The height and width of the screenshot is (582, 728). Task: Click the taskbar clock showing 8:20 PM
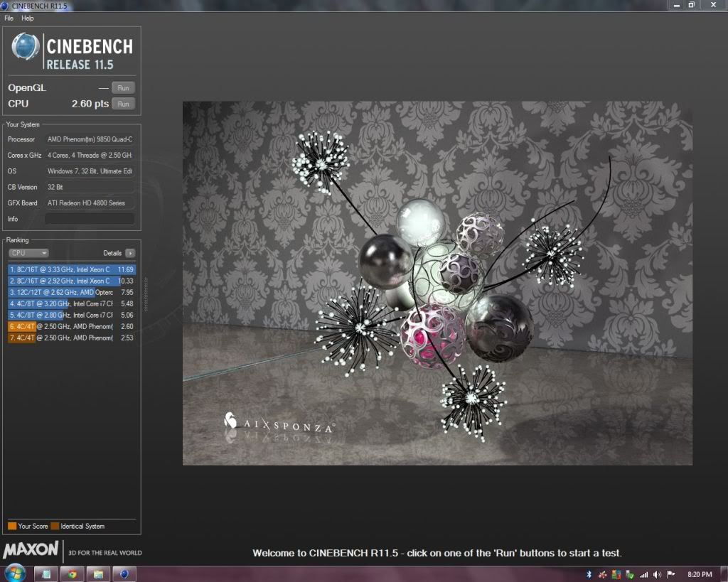[700, 575]
